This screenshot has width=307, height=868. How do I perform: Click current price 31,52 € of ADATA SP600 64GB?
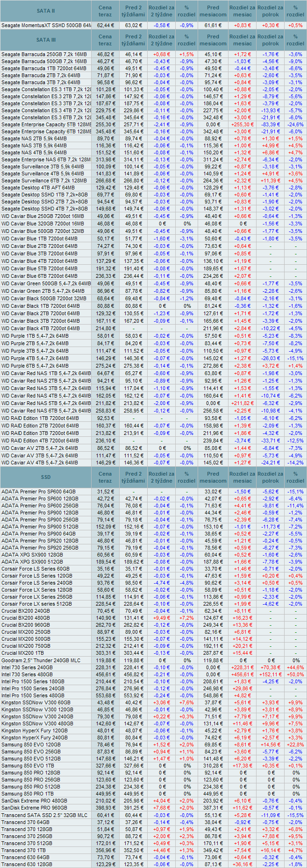[105, 492]
